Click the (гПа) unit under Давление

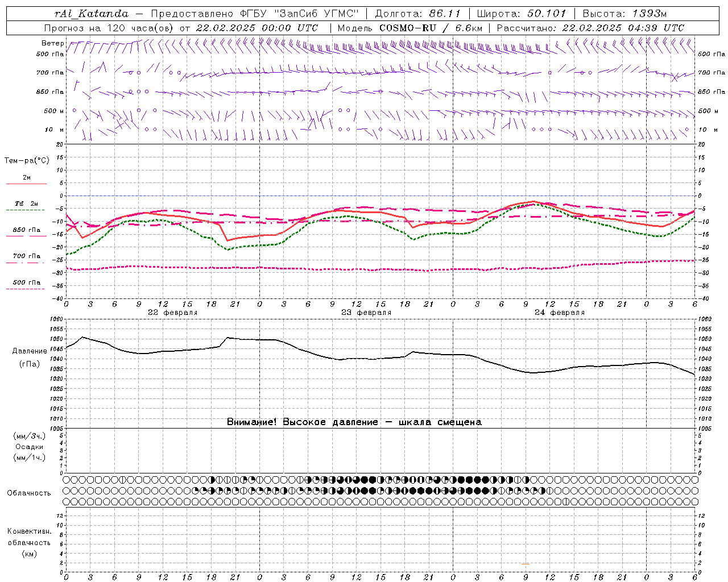[30, 364]
